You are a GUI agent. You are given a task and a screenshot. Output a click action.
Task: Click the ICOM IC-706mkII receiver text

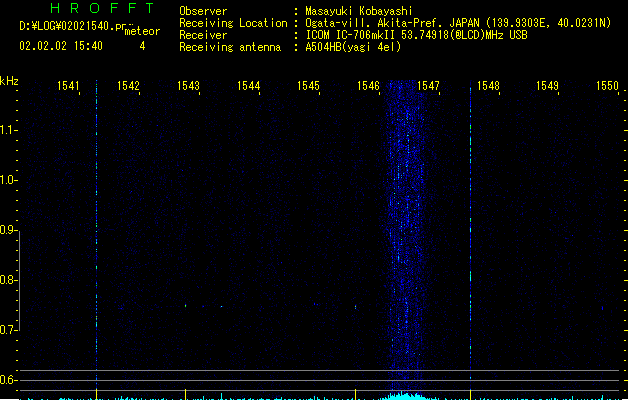pos(416,35)
